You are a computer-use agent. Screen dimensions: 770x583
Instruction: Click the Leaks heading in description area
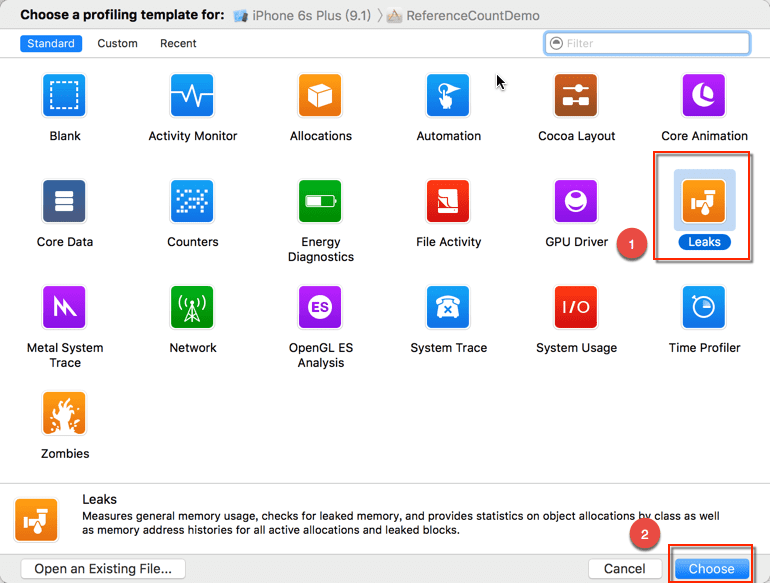click(x=99, y=500)
